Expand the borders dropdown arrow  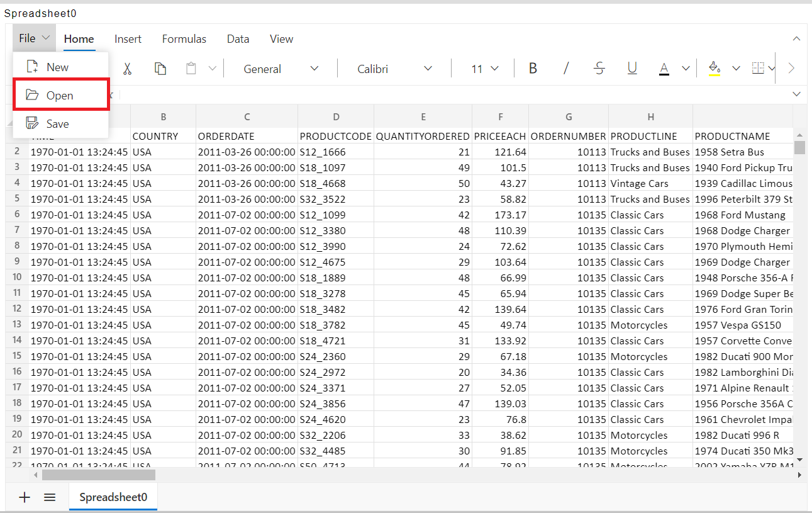[x=772, y=69]
